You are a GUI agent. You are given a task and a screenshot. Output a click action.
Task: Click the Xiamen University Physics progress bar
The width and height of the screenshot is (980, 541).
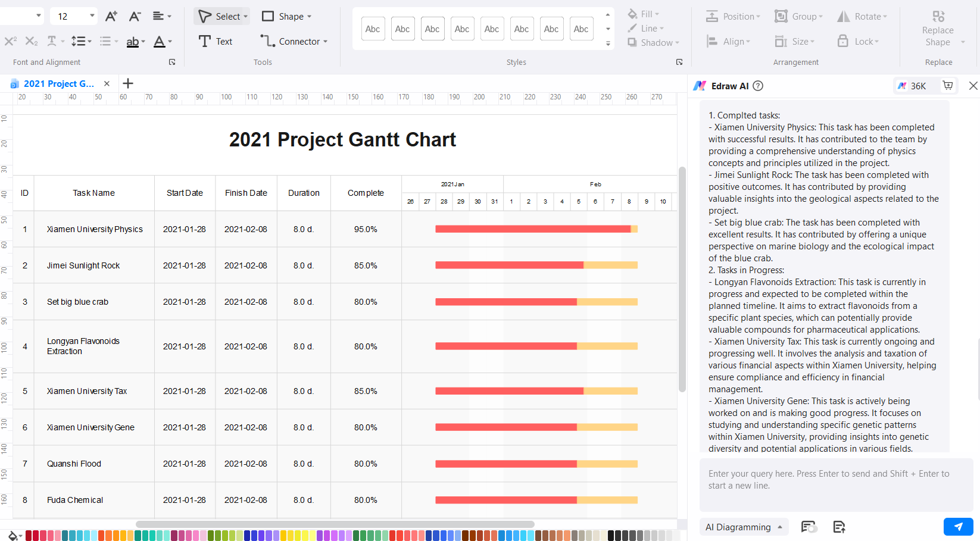coord(536,229)
